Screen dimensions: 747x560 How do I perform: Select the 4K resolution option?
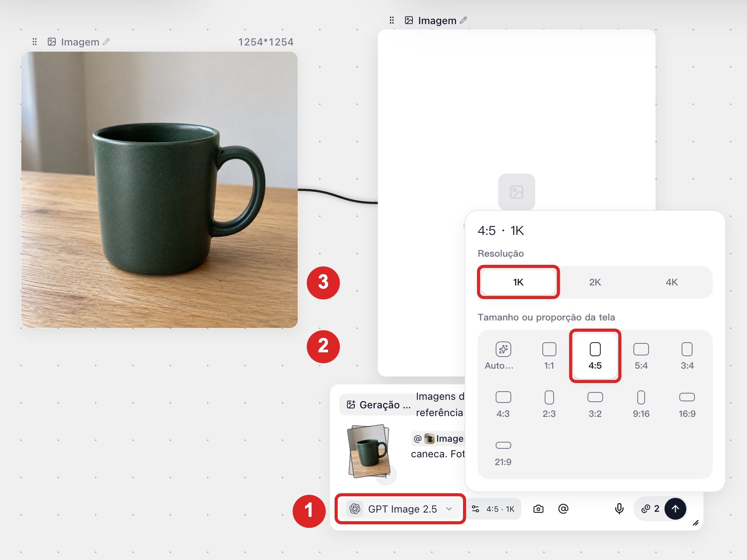coord(672,282)
